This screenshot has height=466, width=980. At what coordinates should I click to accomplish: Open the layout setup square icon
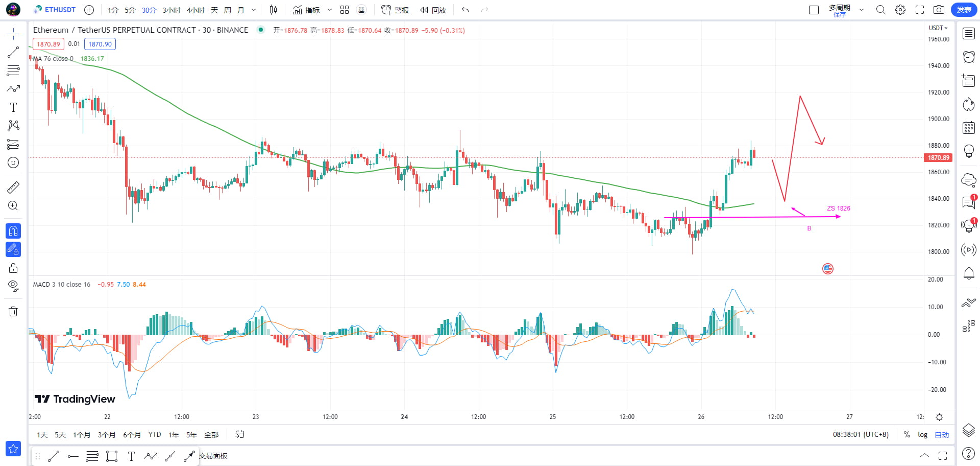[814, 10]
